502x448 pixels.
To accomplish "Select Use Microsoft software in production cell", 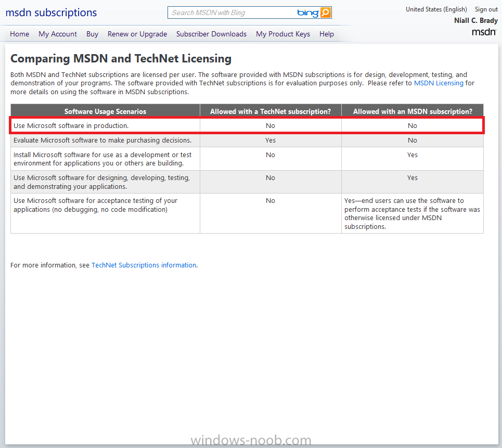I will pos(105,125).
